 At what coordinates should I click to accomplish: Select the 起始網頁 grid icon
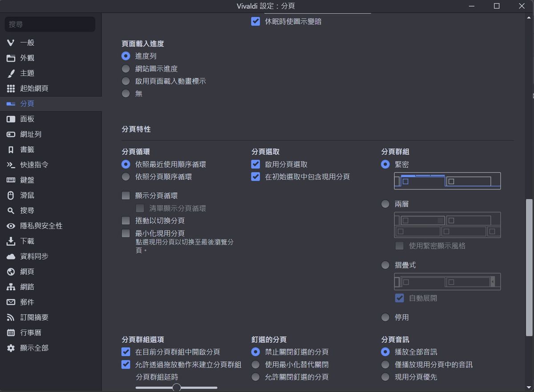pos(11,88)
